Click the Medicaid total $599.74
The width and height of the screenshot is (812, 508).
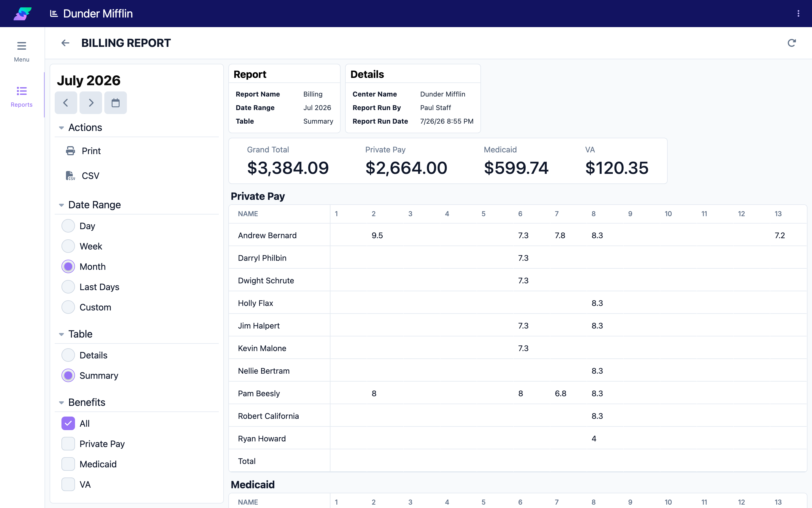click(516, 168)
